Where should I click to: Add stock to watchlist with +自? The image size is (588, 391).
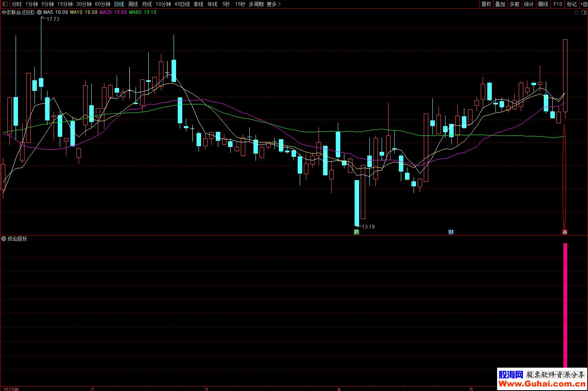(584, 4)
